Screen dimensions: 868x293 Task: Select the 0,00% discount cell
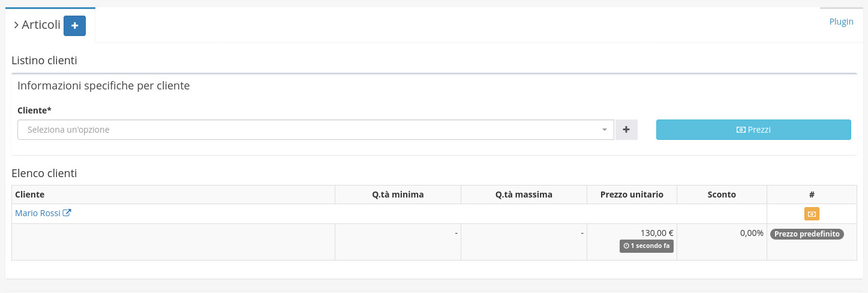click(x=752, y=233)
